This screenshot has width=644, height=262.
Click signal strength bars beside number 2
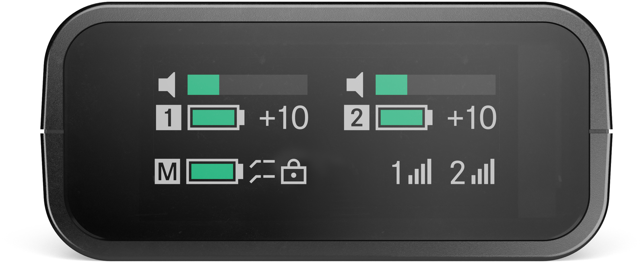tap(483, 172)
